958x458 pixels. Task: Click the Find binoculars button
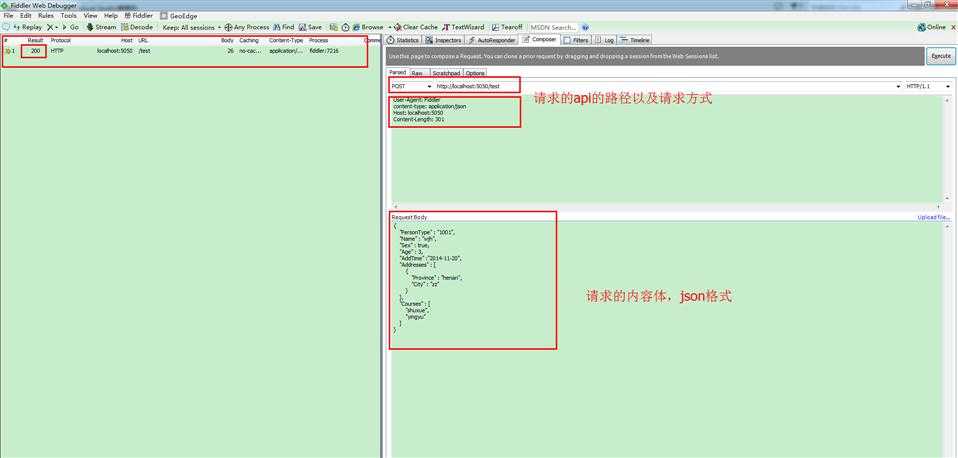pyautogui.click(x=283, y=27)
